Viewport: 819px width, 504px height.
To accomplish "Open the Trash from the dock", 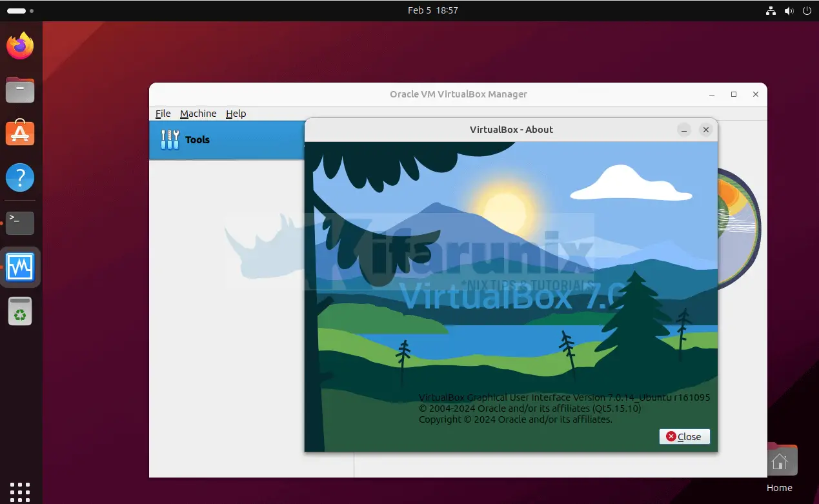I will (20, 312).
